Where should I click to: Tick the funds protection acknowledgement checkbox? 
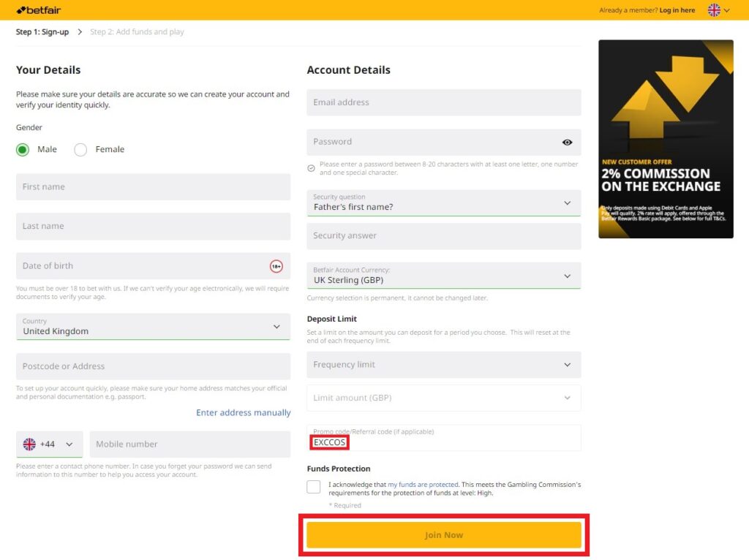[x=313, y=486]
